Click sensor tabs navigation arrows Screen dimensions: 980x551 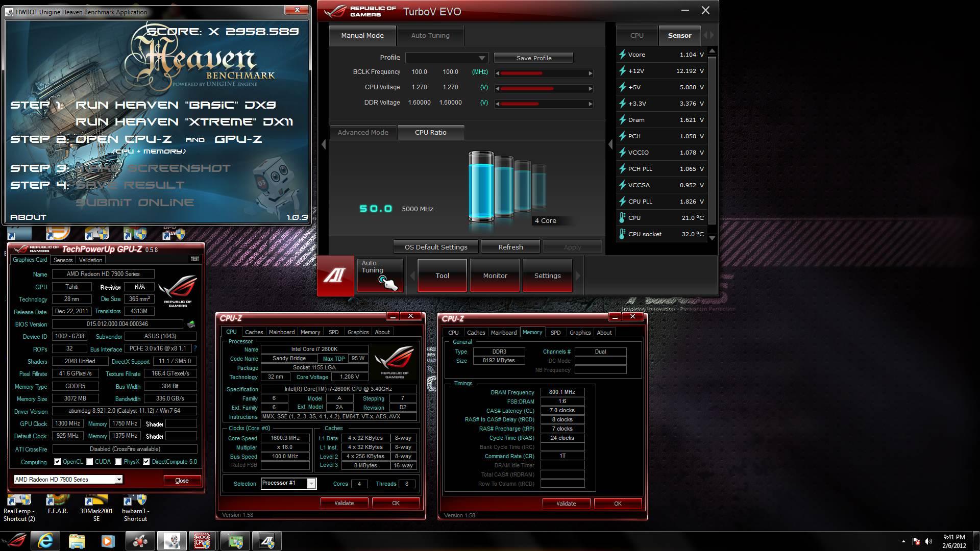point(709,35)
